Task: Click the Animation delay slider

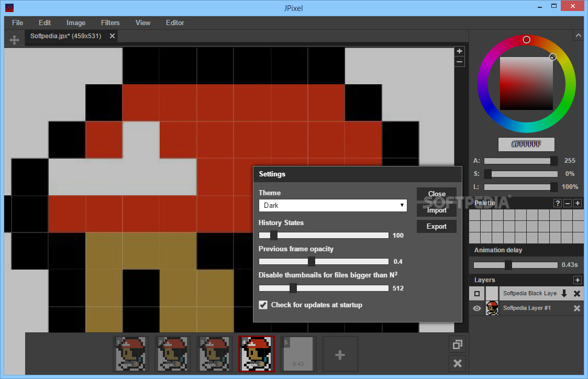Action: coord(516,265)
